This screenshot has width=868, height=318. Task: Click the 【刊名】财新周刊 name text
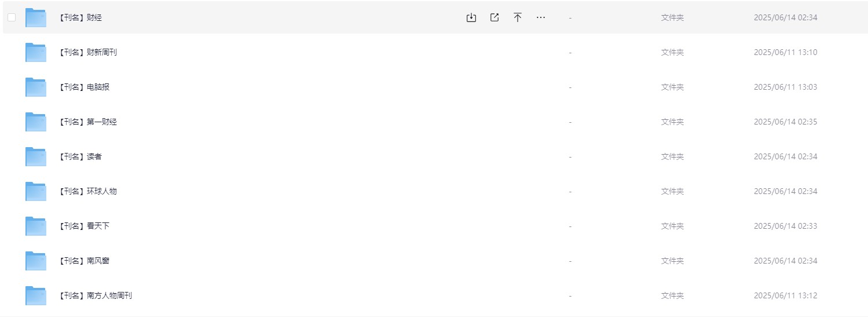(87, 52)
